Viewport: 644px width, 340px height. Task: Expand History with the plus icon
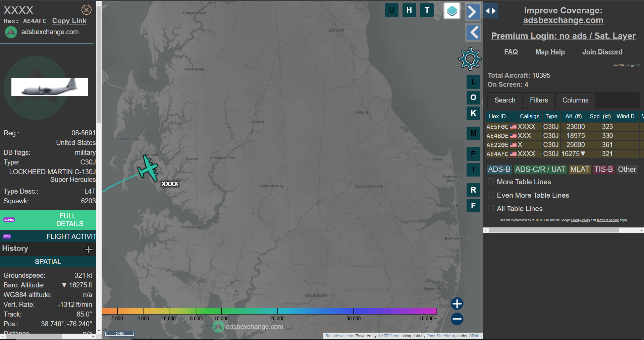click(x=89, y=249)
